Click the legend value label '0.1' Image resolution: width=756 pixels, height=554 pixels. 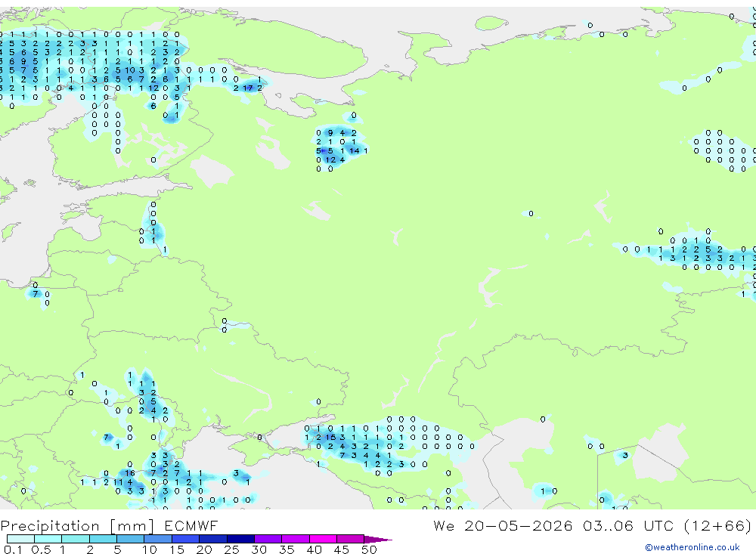(13, 549)
